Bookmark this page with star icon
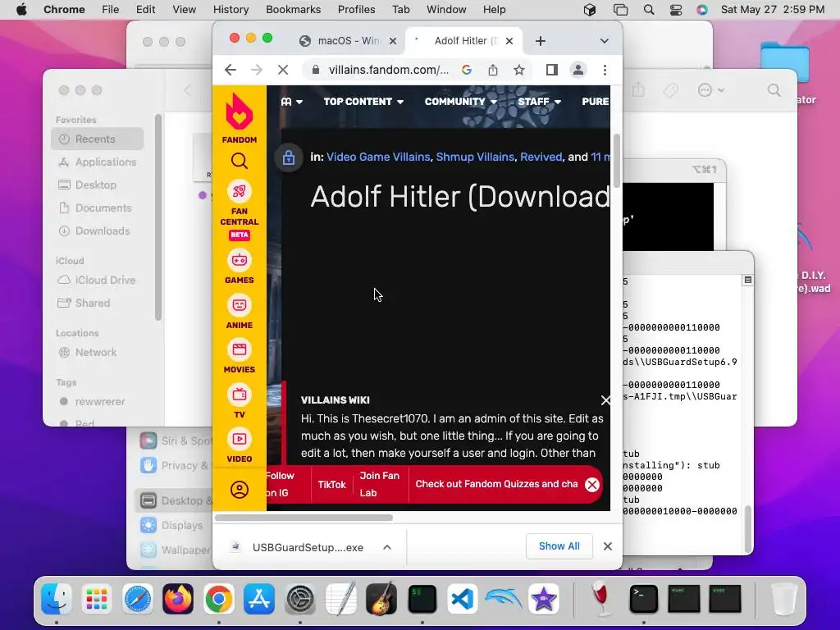The height and width of the screenshot is (630, 840). click(518, 70)
